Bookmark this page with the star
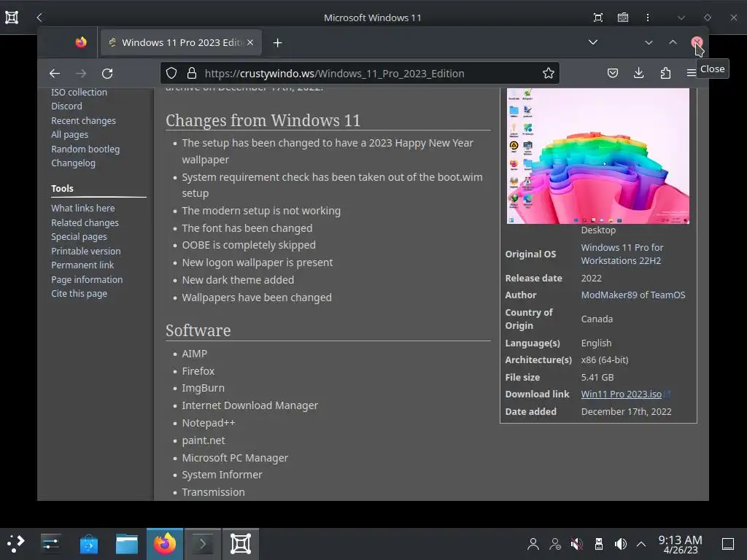747x560 pixels. click(x=549, y=74)
